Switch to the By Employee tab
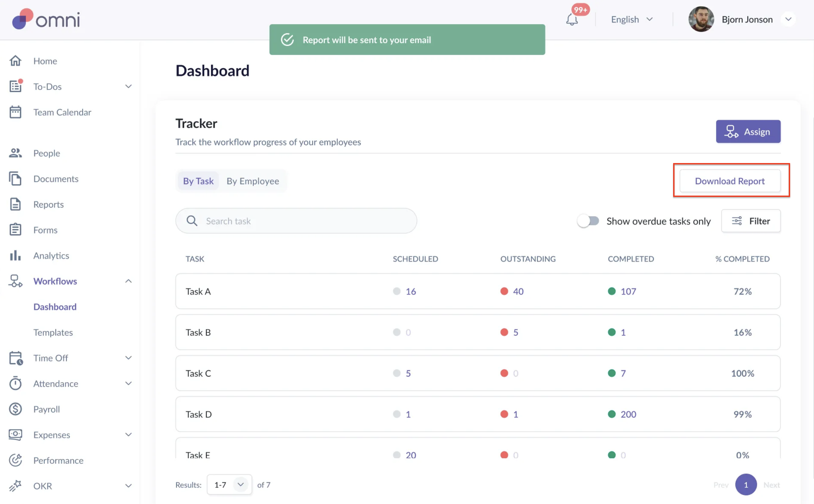The image size is (814, 504). [x=253, y=181]
